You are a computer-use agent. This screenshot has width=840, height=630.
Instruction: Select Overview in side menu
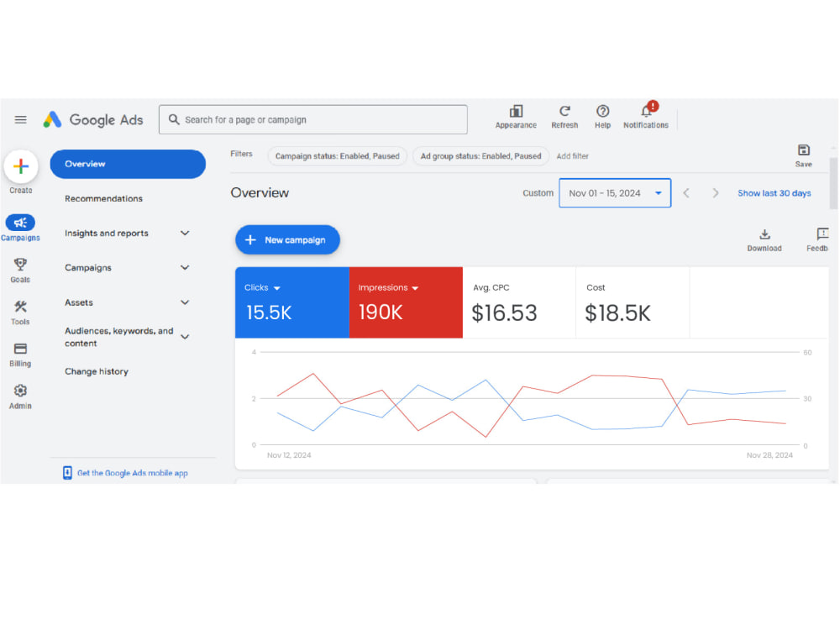point(128,164)
